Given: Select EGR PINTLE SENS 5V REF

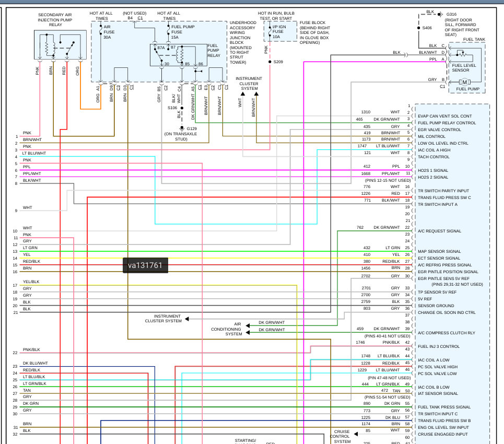Looking at the screenshot, I should click(443, 278).
